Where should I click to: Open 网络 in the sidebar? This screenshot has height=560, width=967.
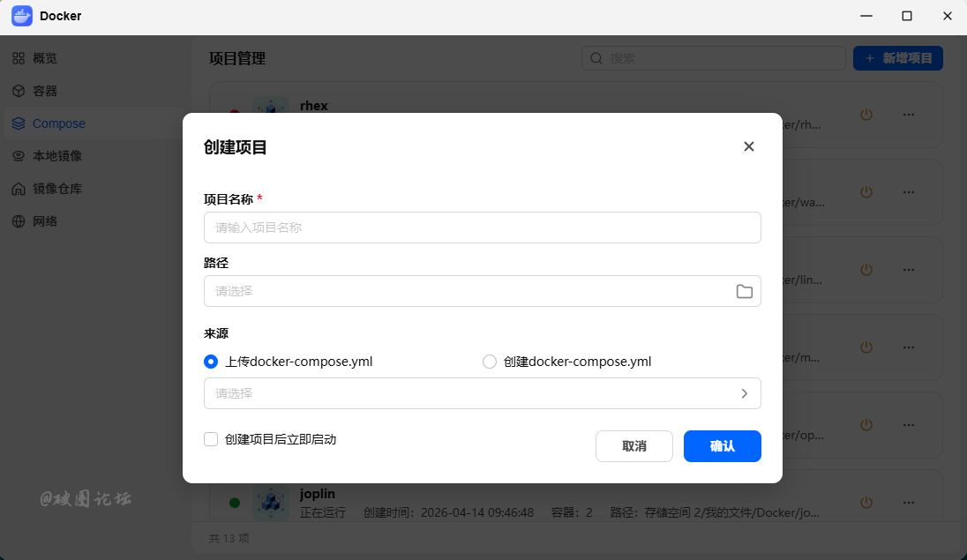(x=95, y=221)
